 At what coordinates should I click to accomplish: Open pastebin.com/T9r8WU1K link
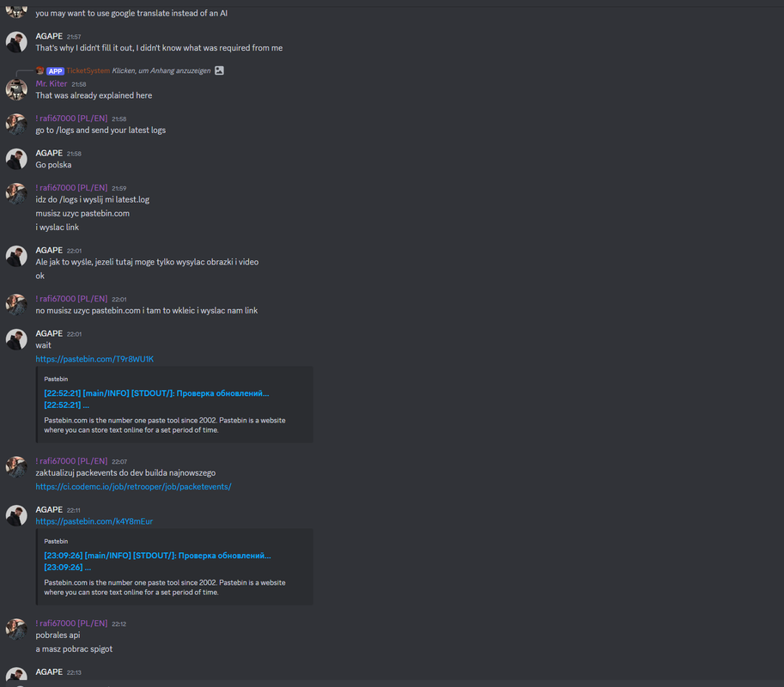pyautogui.click(x=94, y=359)
